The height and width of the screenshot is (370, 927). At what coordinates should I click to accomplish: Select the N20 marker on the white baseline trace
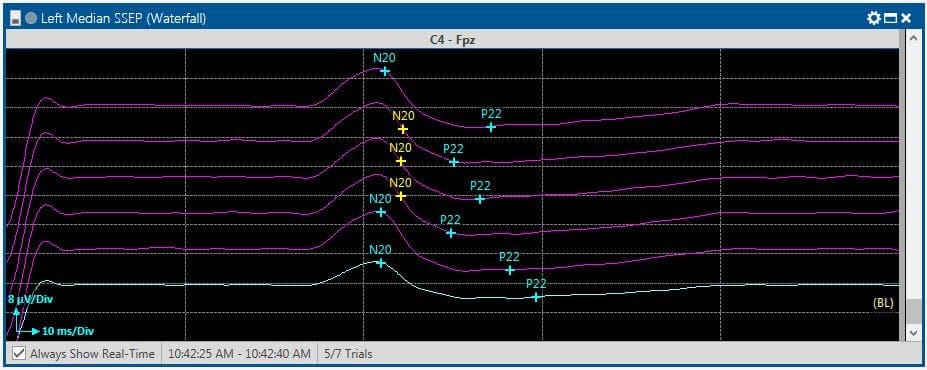(x=381, y=263)
